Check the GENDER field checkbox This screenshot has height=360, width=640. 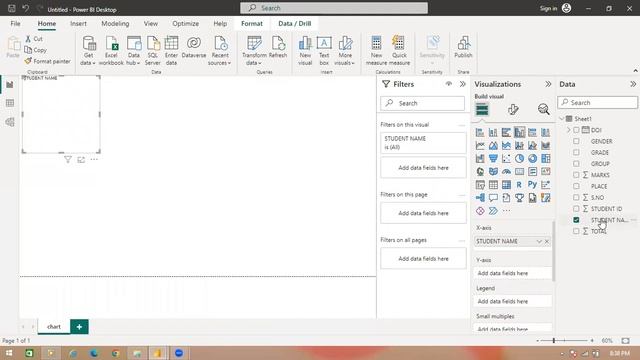click(x=576, y=141)
